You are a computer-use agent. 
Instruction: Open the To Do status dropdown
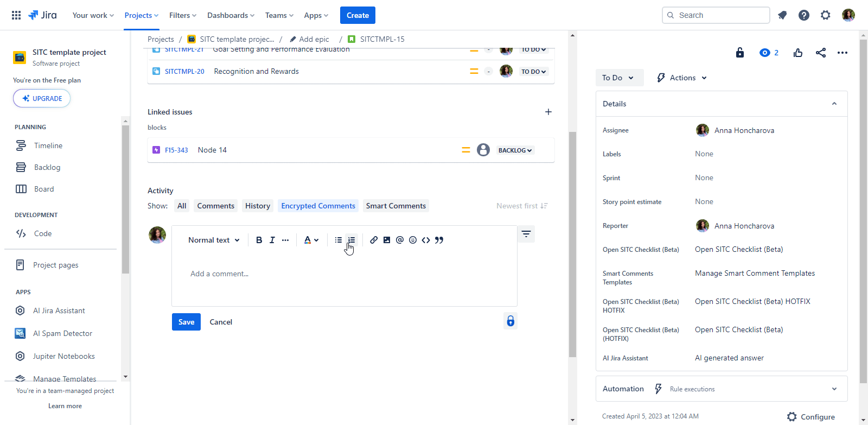click(619, 78)
